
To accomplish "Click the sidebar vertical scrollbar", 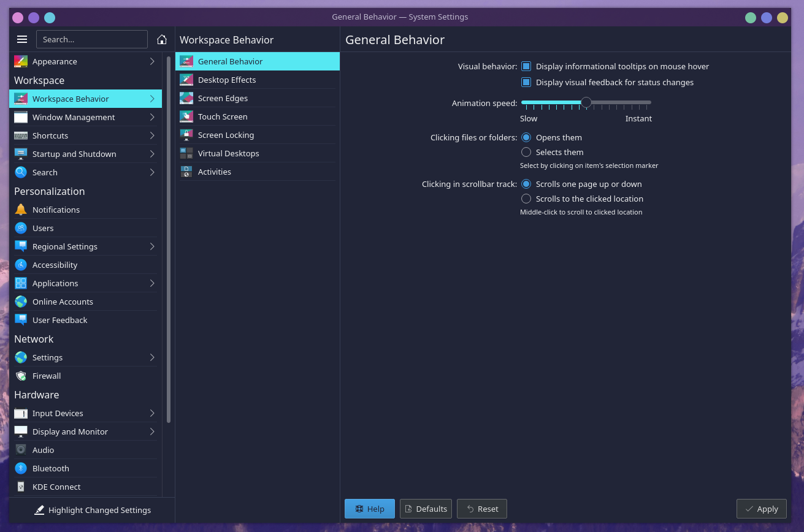I will click(x=169, y=239).
